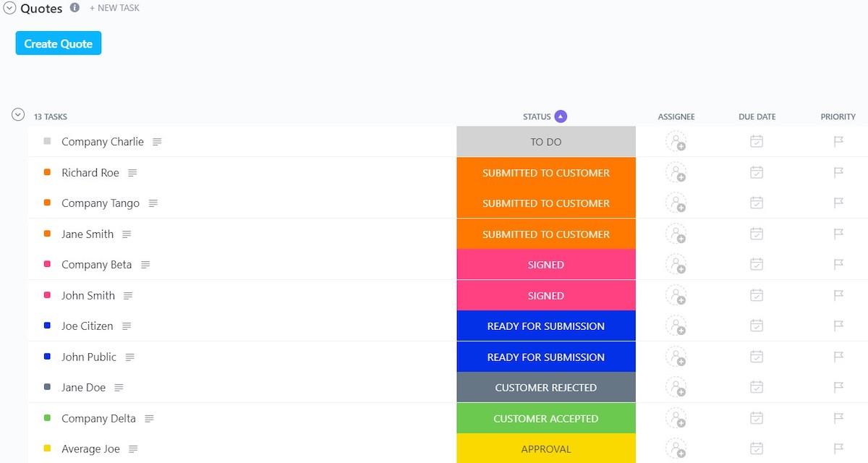Assign someone to the Company Beta task
Screen dimensions: 868x463
coord(676,265)
